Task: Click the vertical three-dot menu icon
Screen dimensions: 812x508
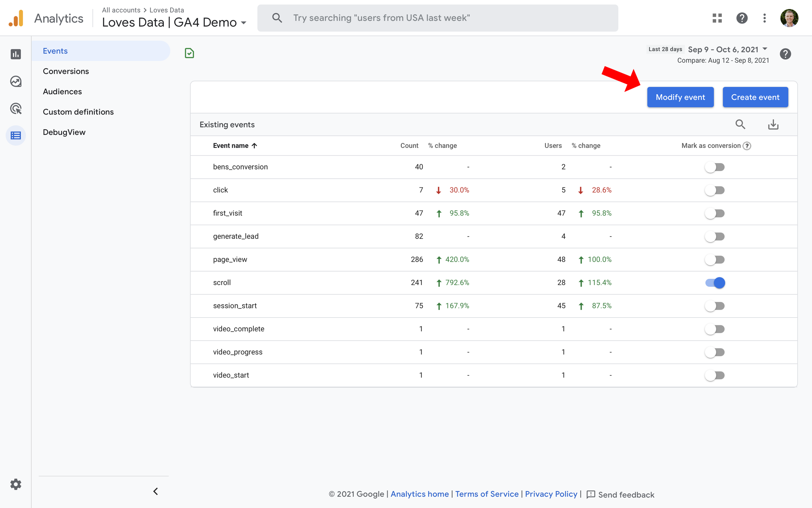Action: pos(765,18)
